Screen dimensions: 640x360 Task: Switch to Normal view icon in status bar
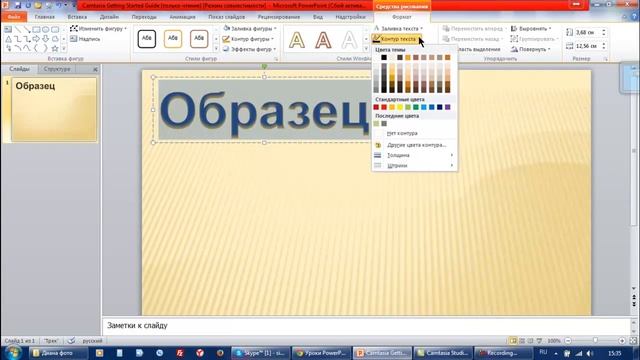(513, 340)
